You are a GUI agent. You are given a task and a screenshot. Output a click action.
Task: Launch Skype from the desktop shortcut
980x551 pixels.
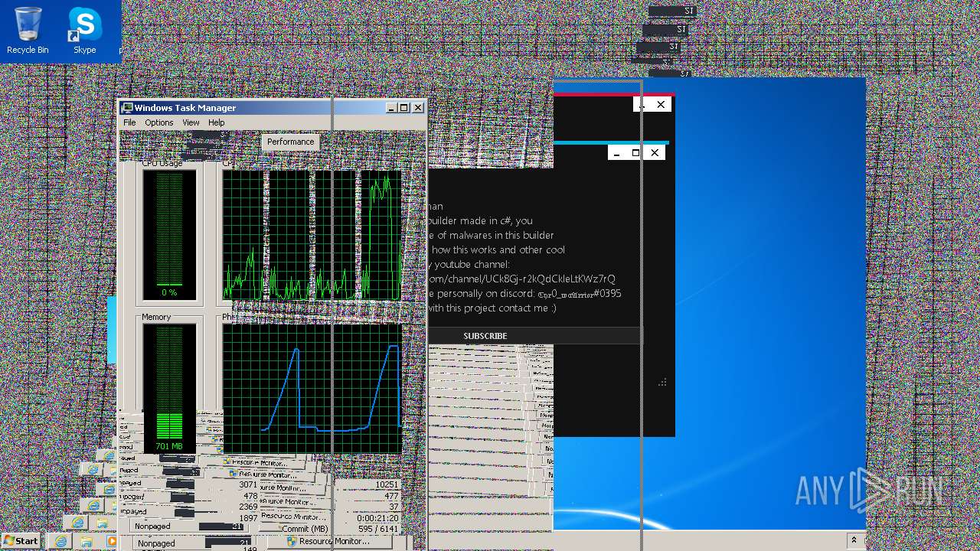(84, 31)
